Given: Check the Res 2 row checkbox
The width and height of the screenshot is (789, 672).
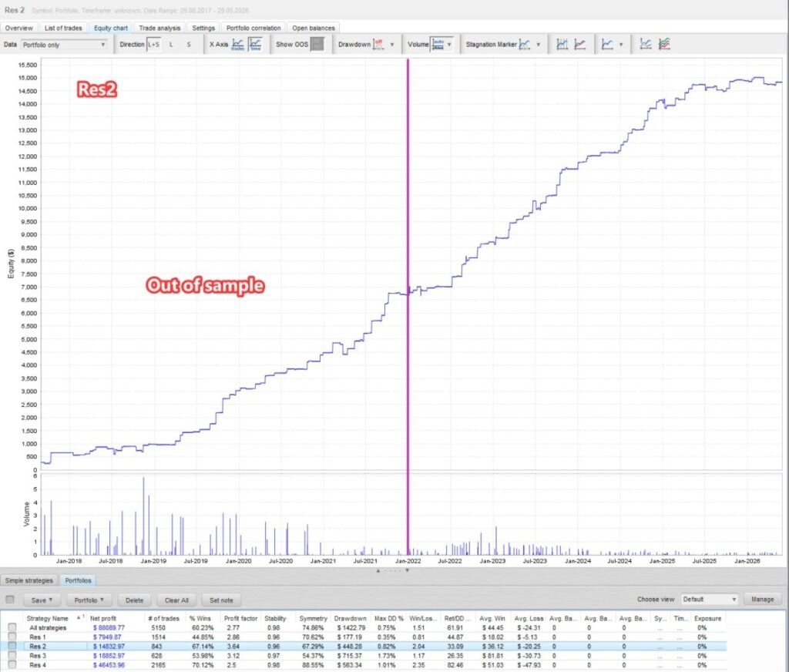Looking at the screenshot, I should pos(12,647).
